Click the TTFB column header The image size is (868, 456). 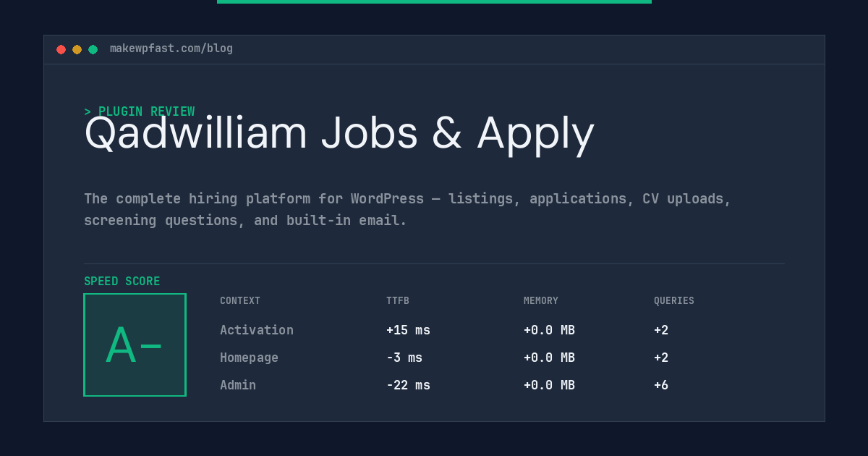398,301
